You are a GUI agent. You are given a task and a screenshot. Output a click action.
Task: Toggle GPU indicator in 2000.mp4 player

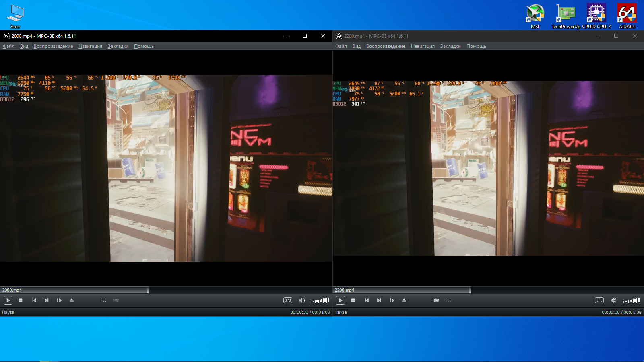click(x=288, y=300)
